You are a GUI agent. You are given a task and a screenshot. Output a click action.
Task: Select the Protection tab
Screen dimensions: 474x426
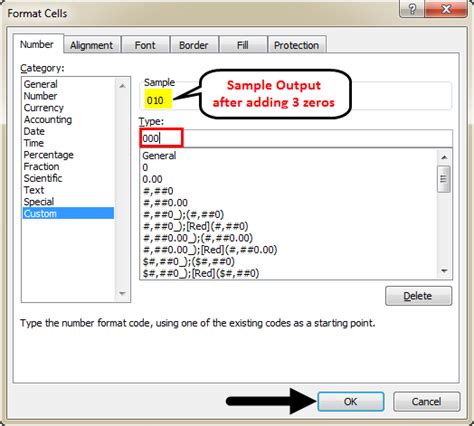point(296,45)
